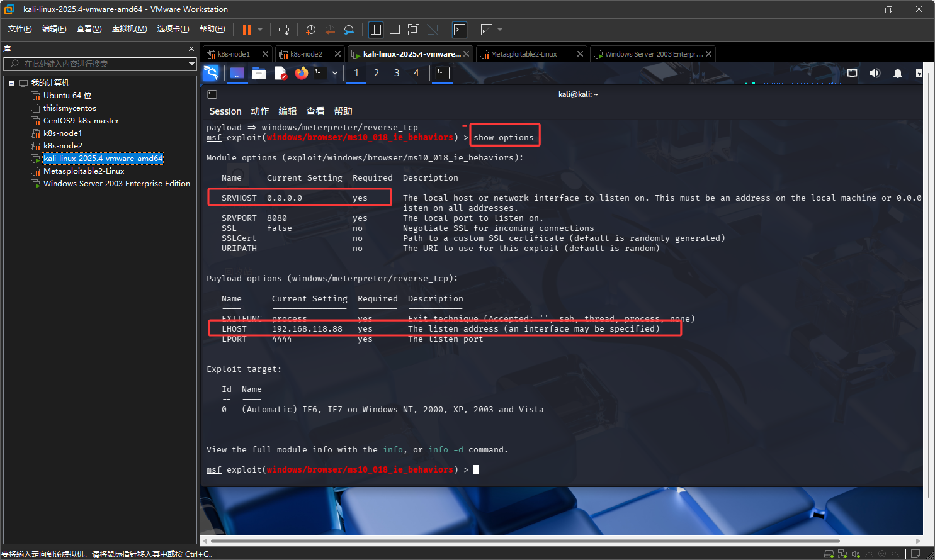Open the library search filter dropdown arrow
The width and height of the screenshot is (935, 560).
pos(191,64)
